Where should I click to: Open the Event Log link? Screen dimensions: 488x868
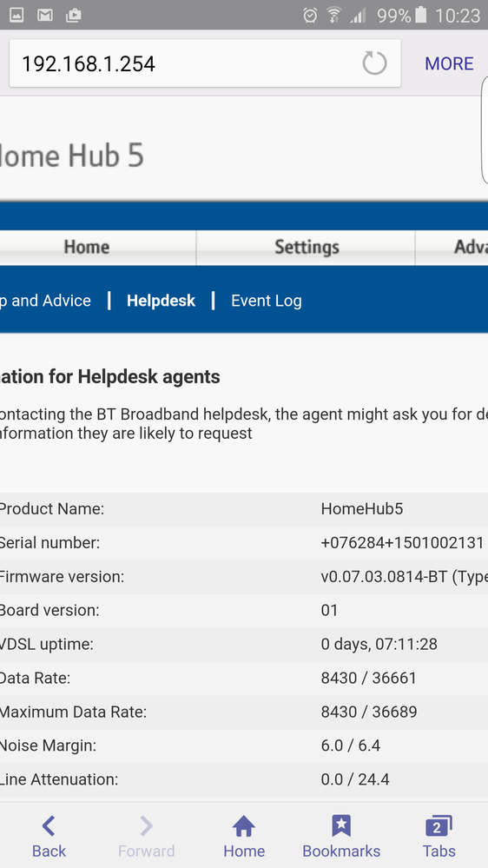pos(266,301)
